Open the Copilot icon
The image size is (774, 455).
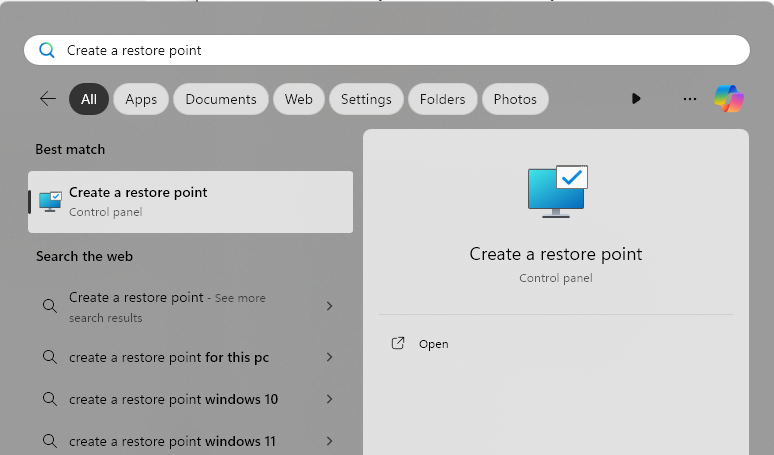(728, 99)
